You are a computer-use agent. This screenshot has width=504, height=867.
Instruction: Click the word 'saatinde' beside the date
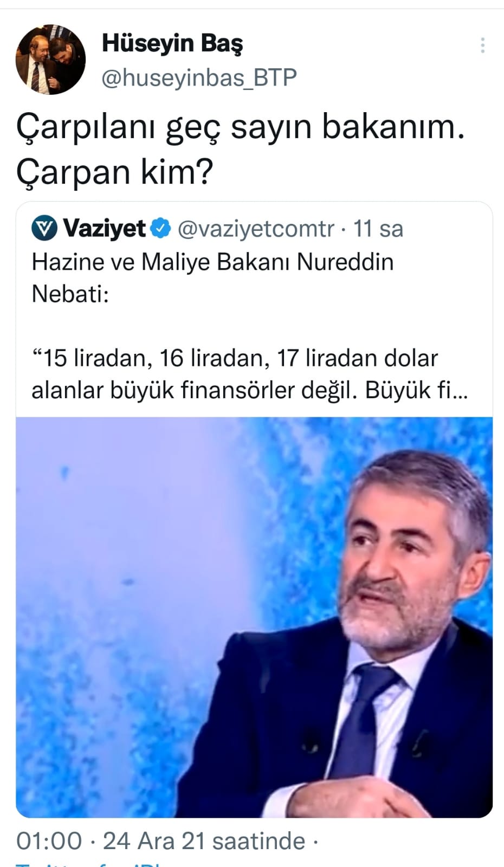point(259,842)
